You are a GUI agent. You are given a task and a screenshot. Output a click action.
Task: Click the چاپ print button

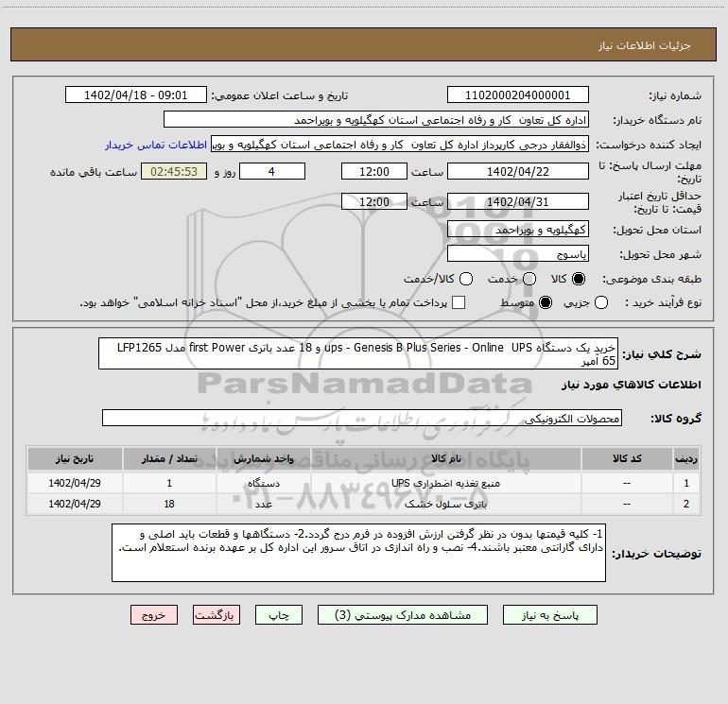pos(279,615)
